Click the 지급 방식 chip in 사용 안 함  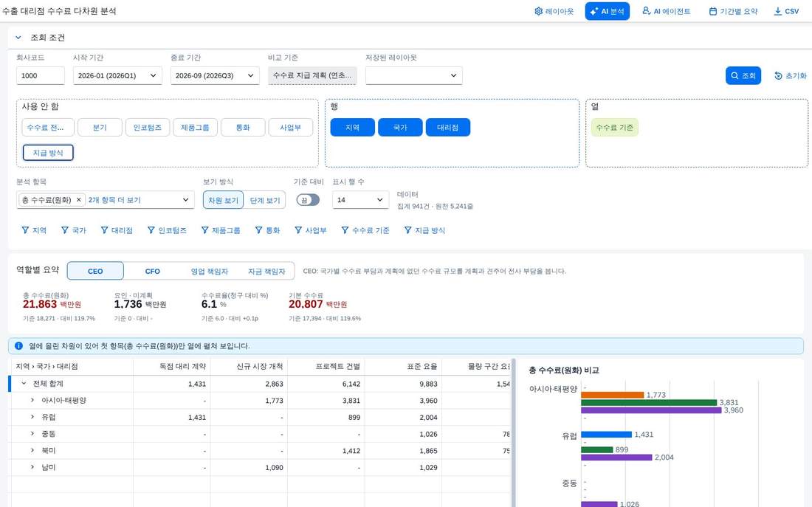pyautogui.click(x=48, y=153)
